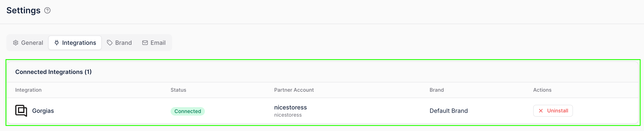The height and width of the screenshot is (131, 644).
Task: Click the Connected status badge
Action: [188, 111]
